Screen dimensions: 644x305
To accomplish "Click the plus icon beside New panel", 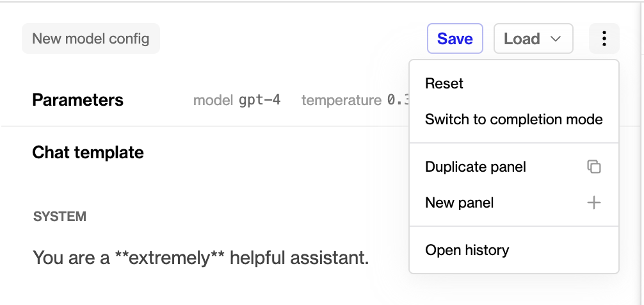I will [x=594, y=202].
